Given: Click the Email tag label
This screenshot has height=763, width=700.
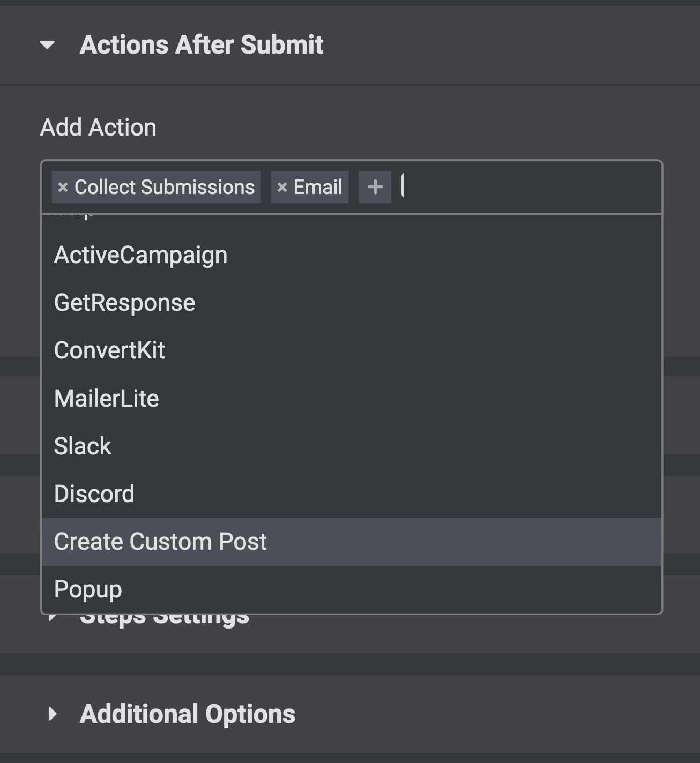Looking at the screenshot, I should pyautogui.click(x=318, y=188).
